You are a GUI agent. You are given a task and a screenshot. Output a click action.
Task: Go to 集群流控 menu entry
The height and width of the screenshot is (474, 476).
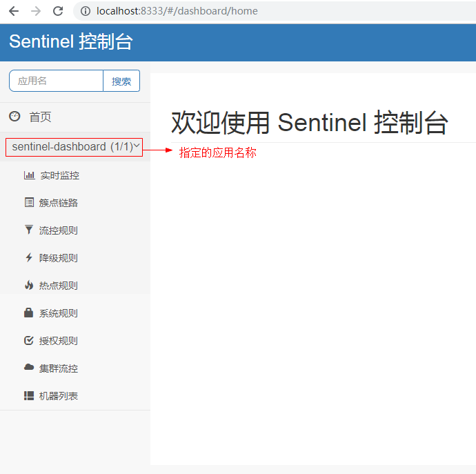(59, 368)
